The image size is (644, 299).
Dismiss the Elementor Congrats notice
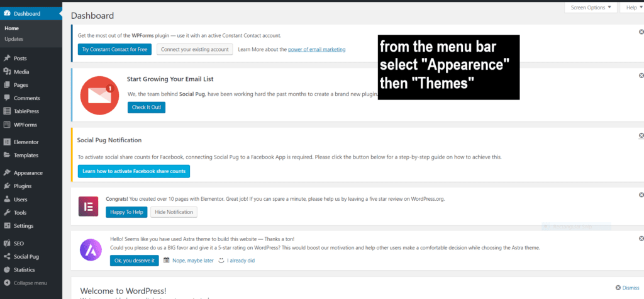point(641,195)
